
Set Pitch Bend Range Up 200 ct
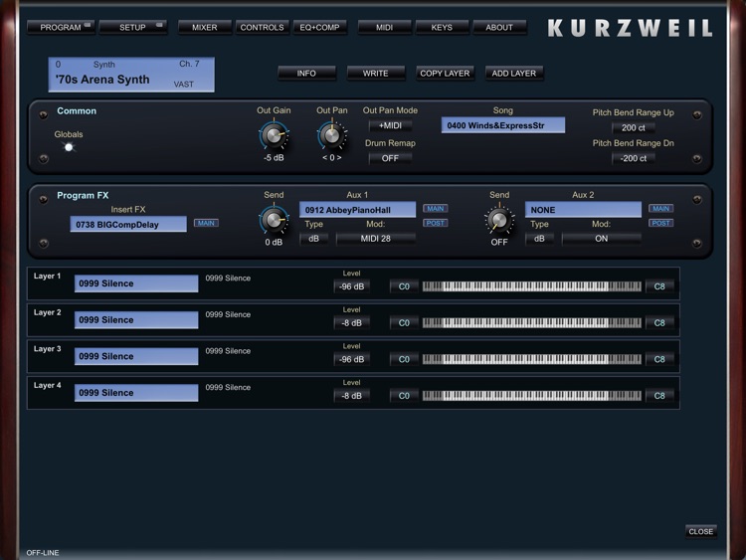[634, 127]
